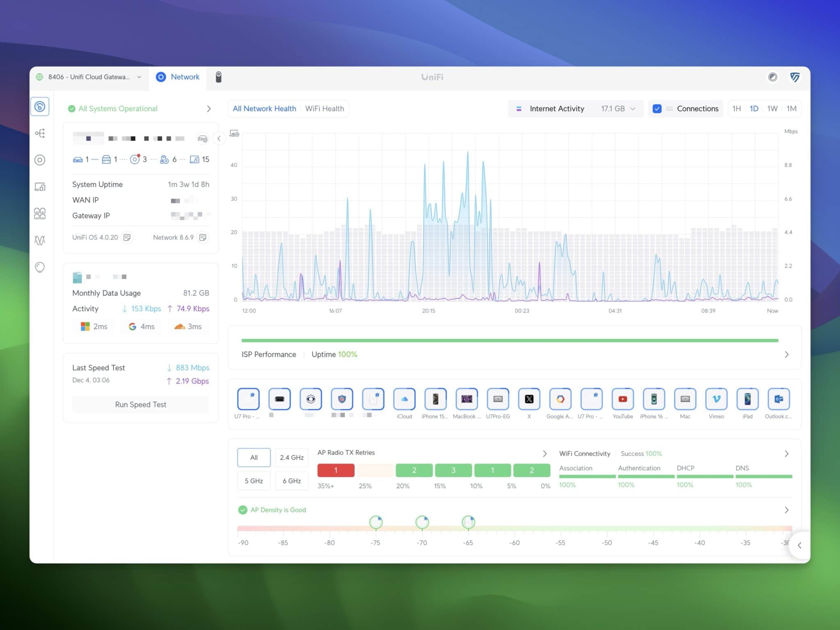Open UniFi Devices from the sidebar
Screen dimensions: 840x630
coord(40,160)
